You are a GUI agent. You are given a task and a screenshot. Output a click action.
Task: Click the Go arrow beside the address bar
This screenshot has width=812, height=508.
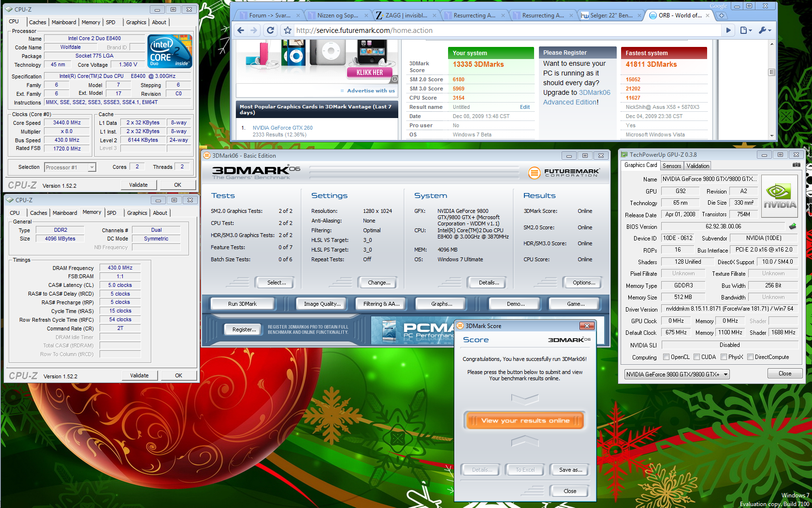tap(728, 30)
